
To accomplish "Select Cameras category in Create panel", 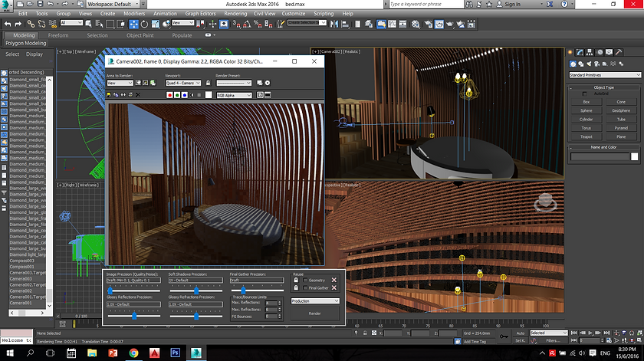I will click(x=596, y=64).
